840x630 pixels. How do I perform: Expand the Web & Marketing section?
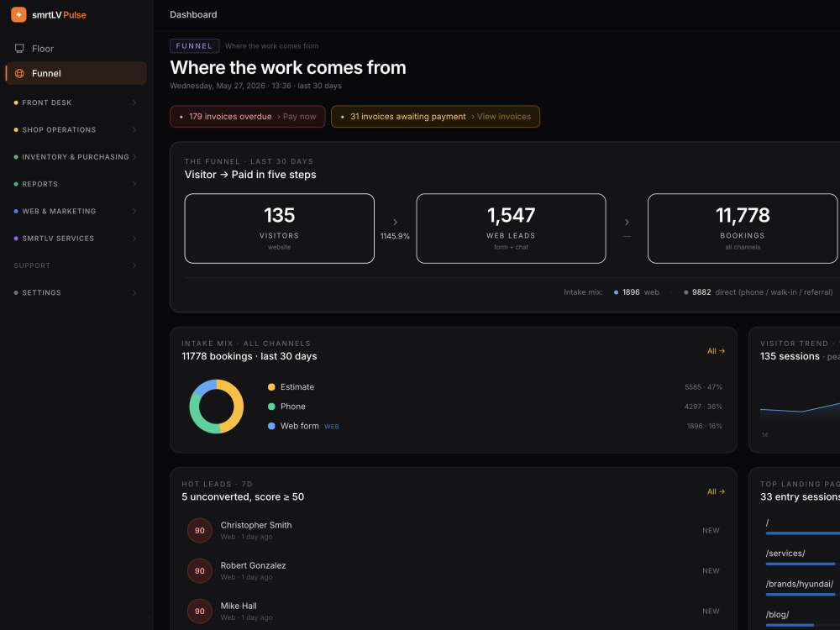[x=76, y=211]
